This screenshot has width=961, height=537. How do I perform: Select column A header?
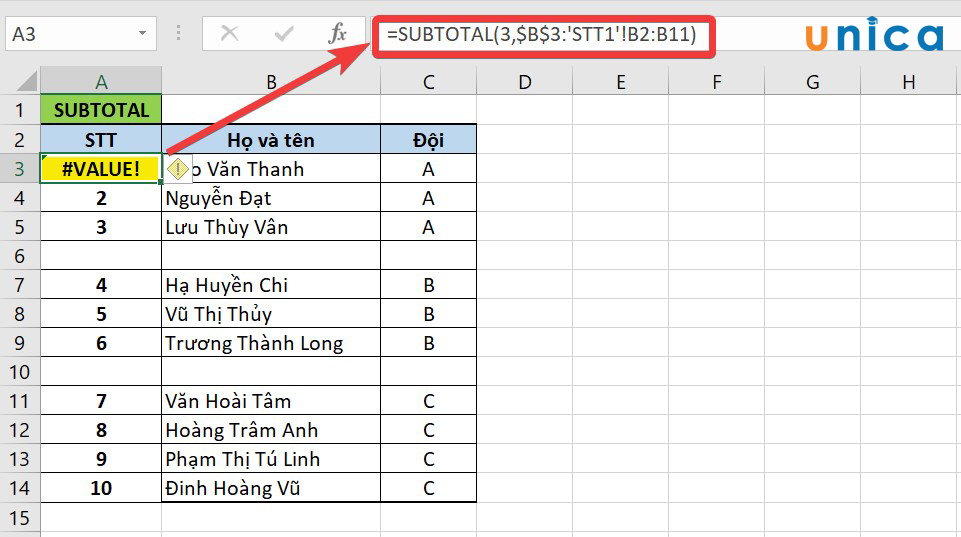click(x=101, y=81)
